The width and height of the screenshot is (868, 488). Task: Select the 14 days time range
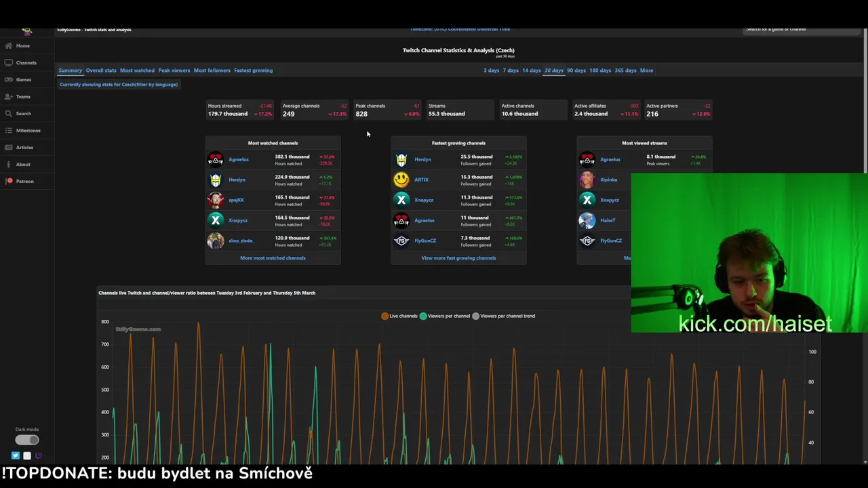click(x=532, y=70)
